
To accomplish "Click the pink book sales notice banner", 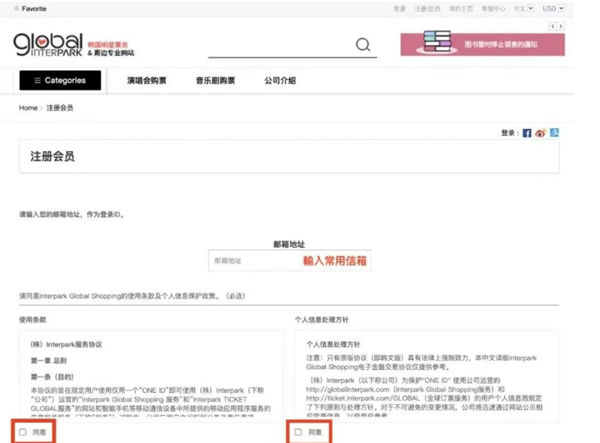I will (483, 44).
